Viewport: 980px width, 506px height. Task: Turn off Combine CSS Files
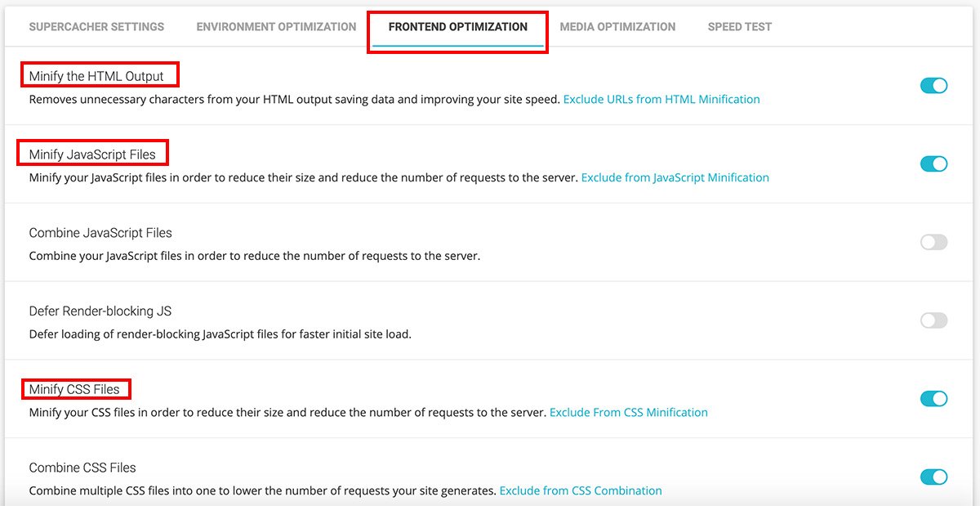point(933,477)
